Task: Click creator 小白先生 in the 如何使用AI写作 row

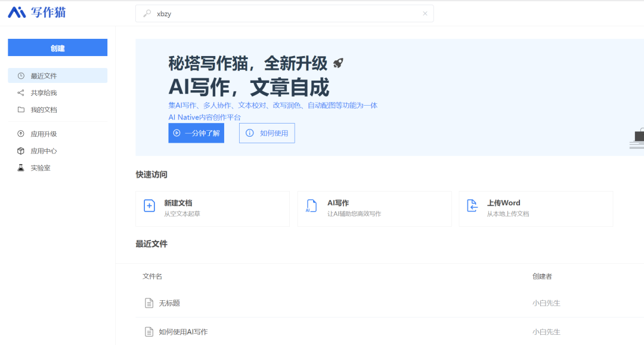Action: 546,332
